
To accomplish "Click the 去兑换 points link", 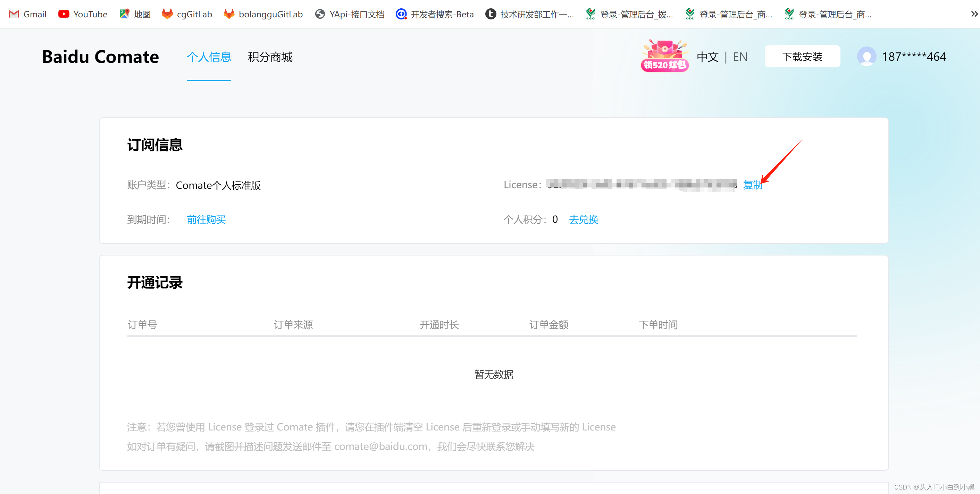I will tap(583, 220).
